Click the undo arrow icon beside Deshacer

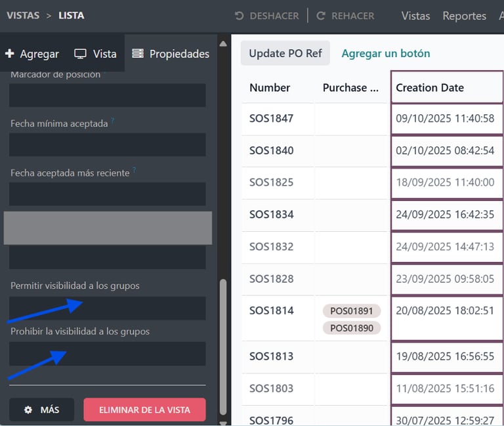coord(239,16)
